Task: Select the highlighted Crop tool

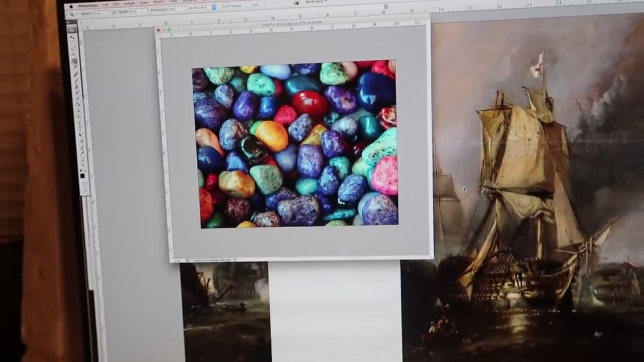Action: pos(75,60)
